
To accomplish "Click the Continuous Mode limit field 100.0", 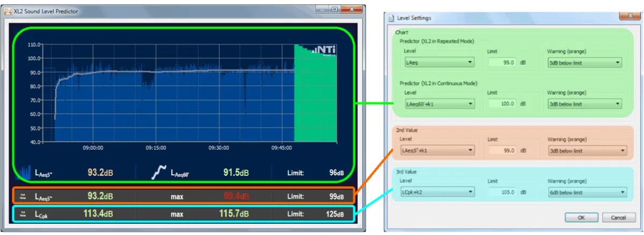I will pos(502,104).
